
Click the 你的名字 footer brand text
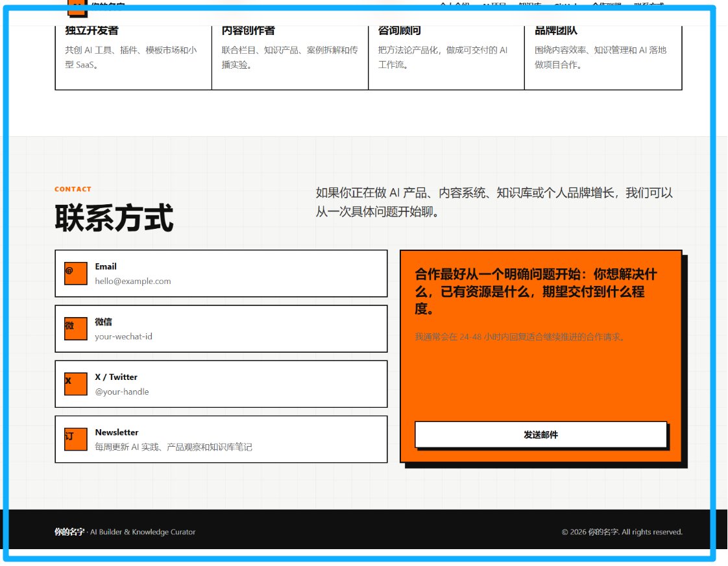pyautogui.click(x=69, y=532)
